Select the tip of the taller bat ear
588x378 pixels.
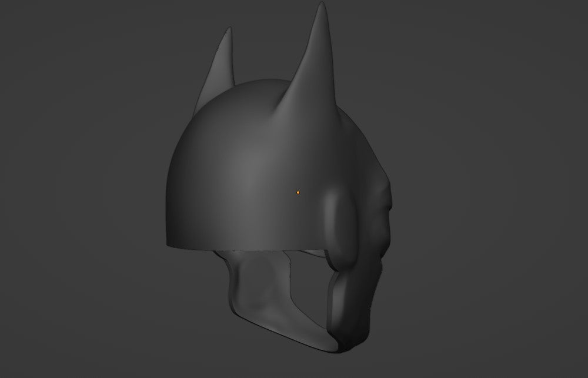[322, 5]
